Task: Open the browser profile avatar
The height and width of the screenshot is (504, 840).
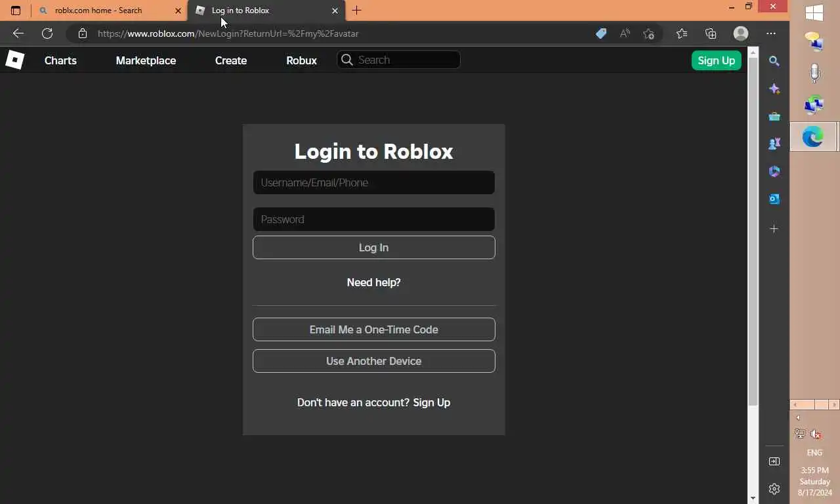Action: (x=741, y=33)
